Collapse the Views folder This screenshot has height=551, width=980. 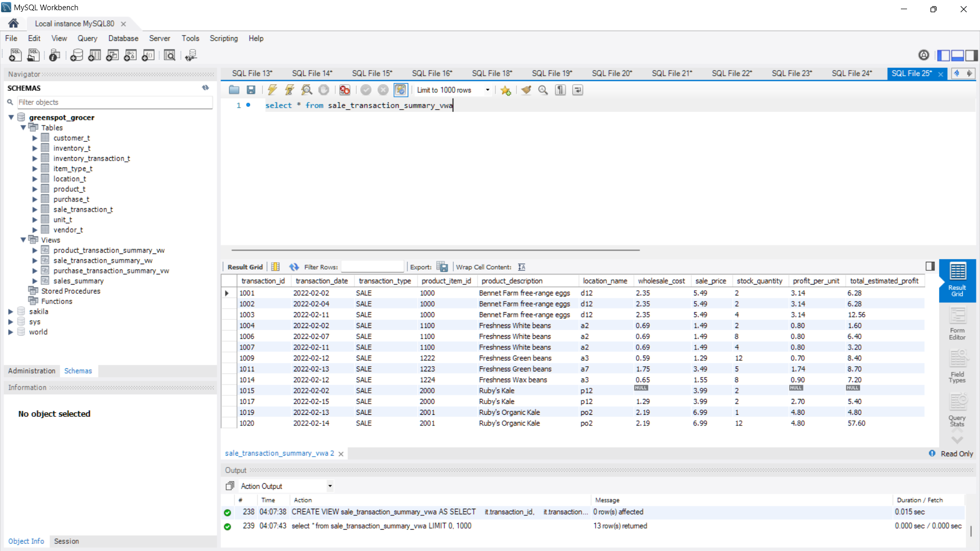click(x=23, y=240)
